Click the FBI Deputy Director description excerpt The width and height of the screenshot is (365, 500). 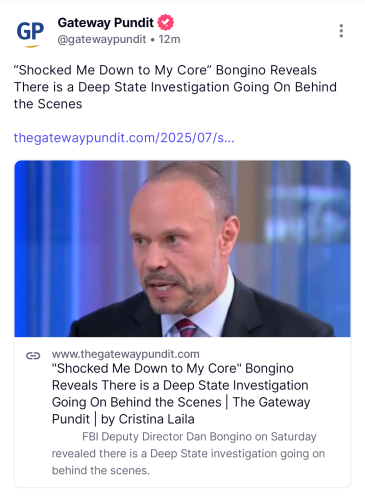[x=188, y=453]
